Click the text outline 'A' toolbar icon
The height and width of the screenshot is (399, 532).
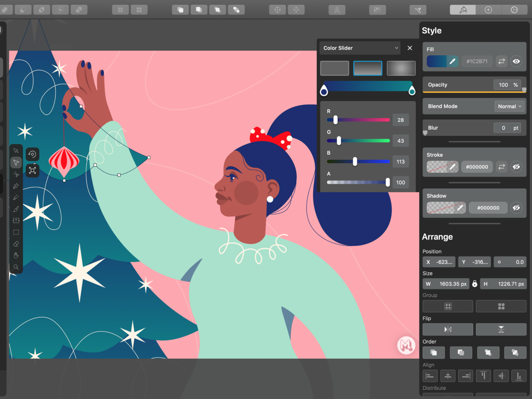(x=337, y=10)
